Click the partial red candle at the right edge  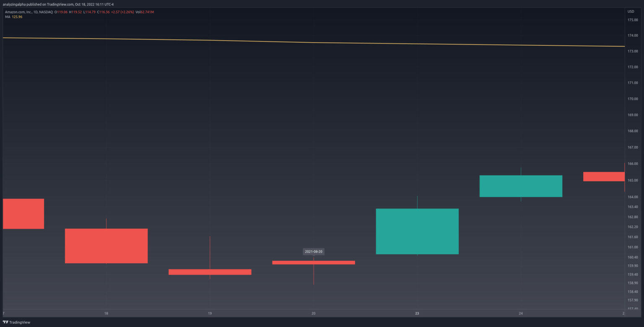pos(604,176)
